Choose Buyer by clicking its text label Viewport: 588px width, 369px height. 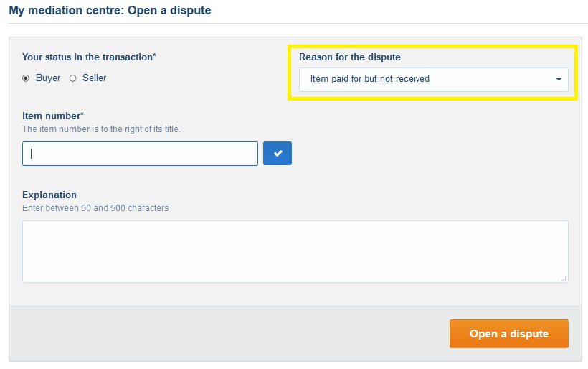(x=48, y=78)
